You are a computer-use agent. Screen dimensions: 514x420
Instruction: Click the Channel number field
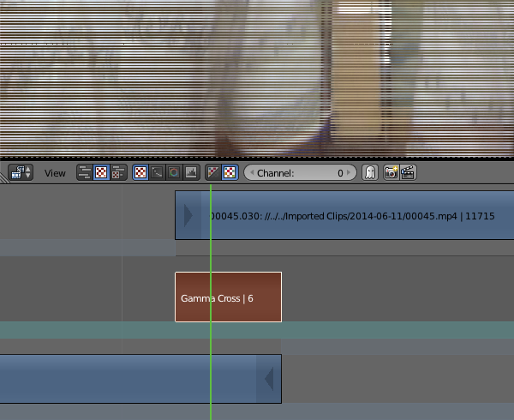click(x=300, y=173)
